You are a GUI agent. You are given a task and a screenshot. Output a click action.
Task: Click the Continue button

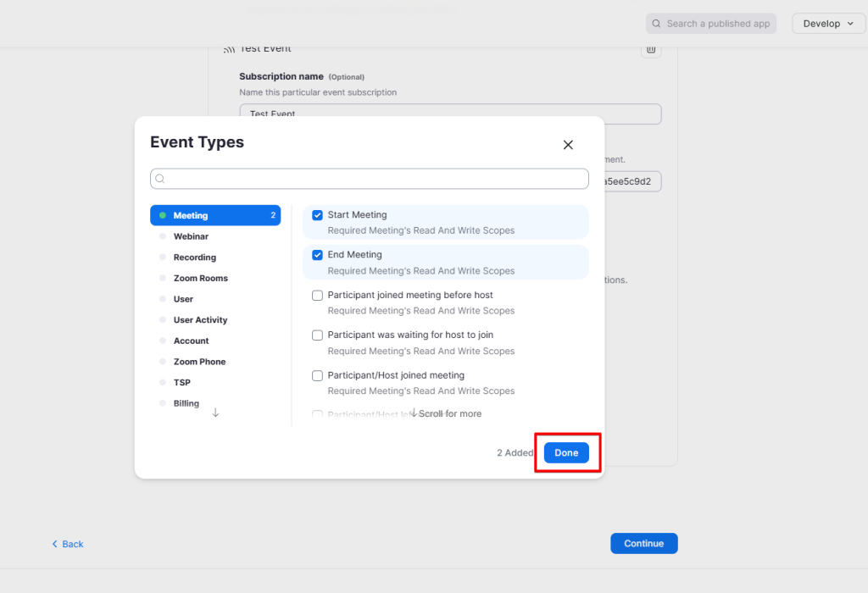click(643, 544)
